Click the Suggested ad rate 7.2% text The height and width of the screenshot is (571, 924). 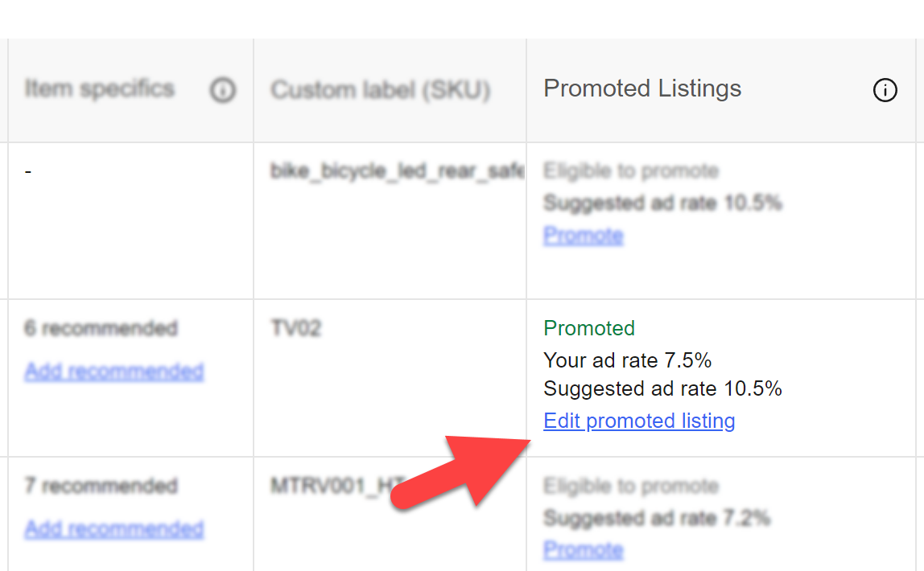[656, 518]
